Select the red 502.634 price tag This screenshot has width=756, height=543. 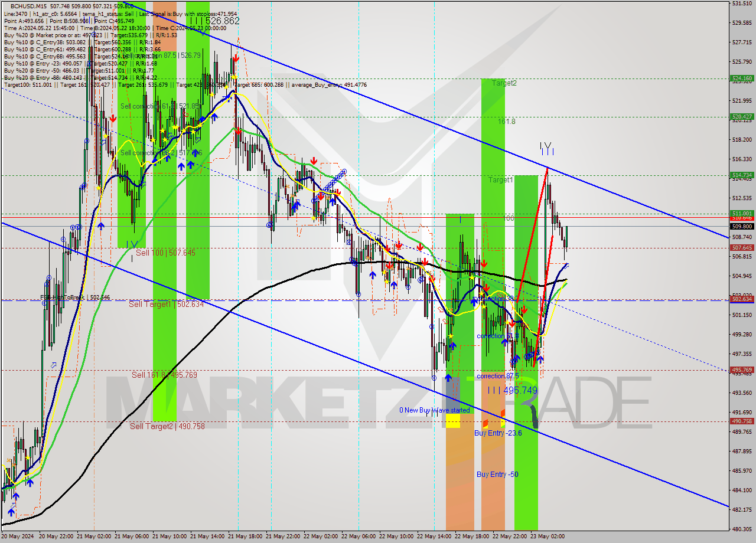tap(742, 299)
